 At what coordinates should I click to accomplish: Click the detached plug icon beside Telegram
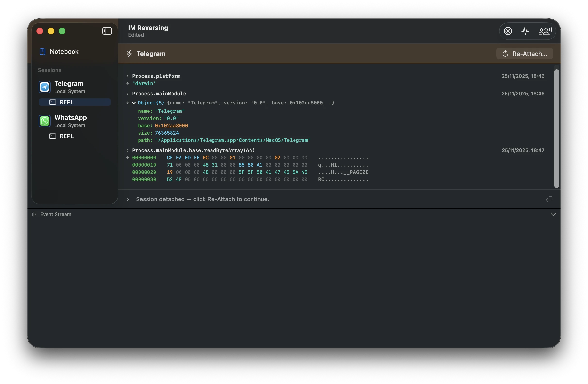tap(129, 54)
